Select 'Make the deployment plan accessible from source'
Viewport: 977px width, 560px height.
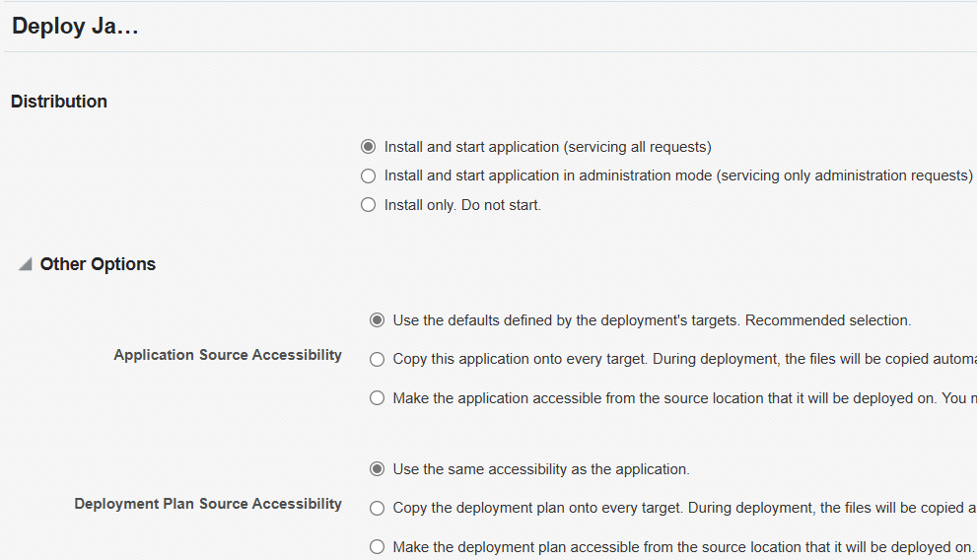tap(377, 547)
